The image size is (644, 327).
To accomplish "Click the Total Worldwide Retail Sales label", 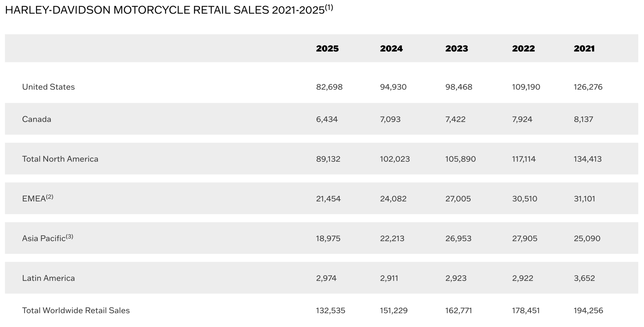I will 76,311.
